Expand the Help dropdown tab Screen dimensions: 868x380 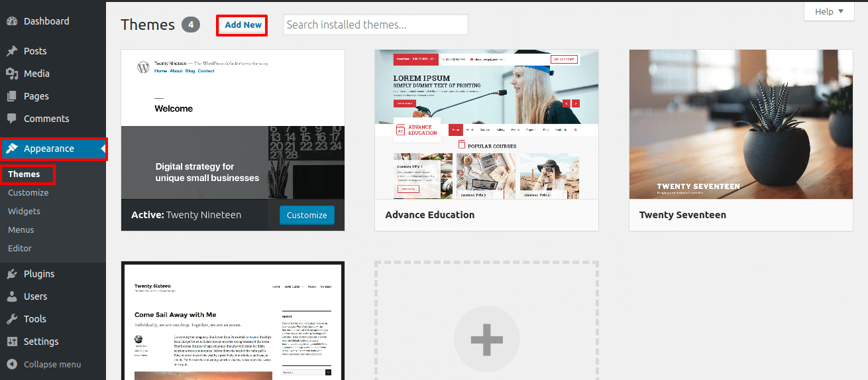pyautogui.click(x=828, y=11)
